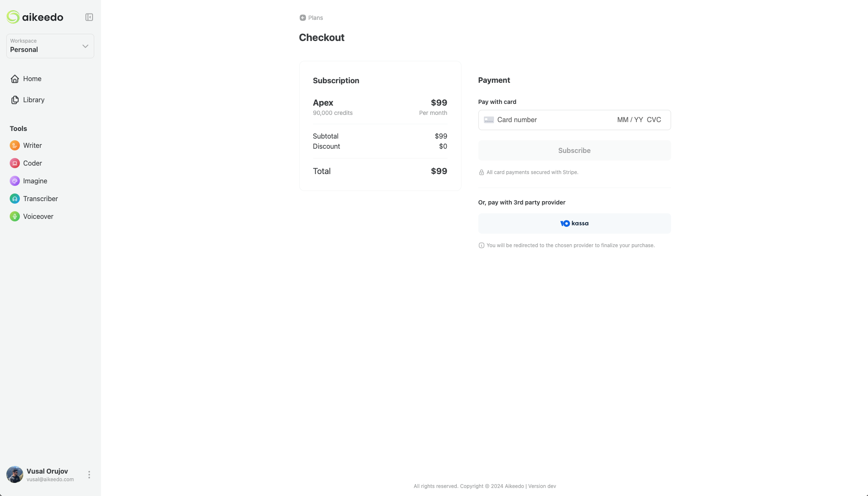868x496 pixels.
Task: Pay with the kassa provider
Action: [x=574, y=223]
